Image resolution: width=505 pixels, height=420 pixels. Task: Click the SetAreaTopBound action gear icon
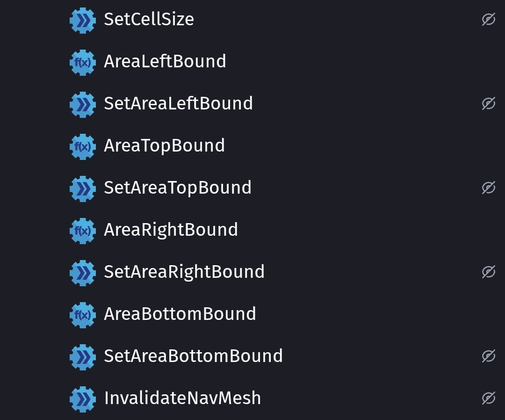82,188
